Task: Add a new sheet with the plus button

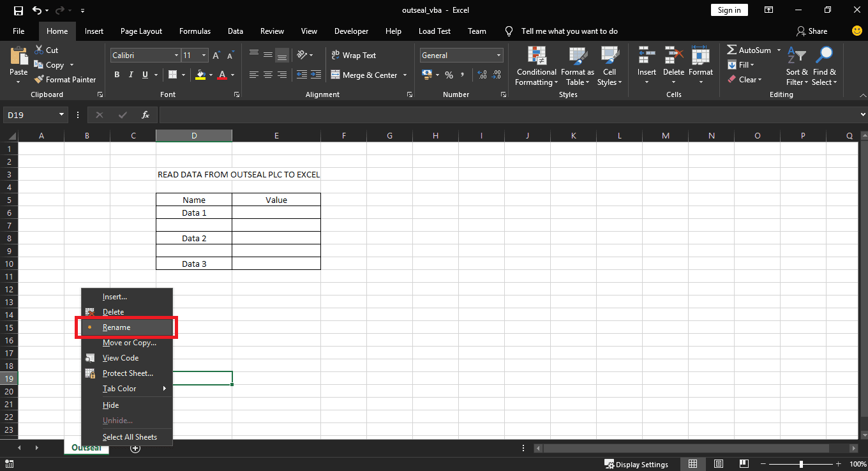Action: (134, 447)
